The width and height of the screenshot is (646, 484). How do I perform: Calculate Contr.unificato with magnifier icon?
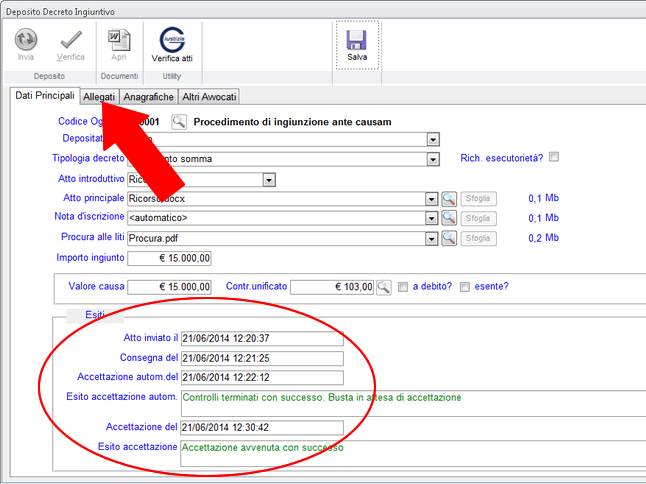384,287
